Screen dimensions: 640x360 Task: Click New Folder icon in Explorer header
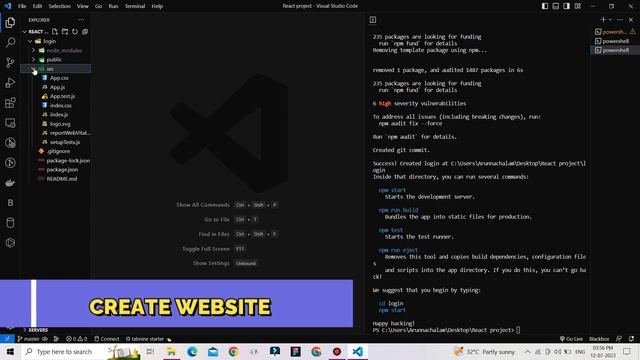pyautogui.click(x=65, y=31)
